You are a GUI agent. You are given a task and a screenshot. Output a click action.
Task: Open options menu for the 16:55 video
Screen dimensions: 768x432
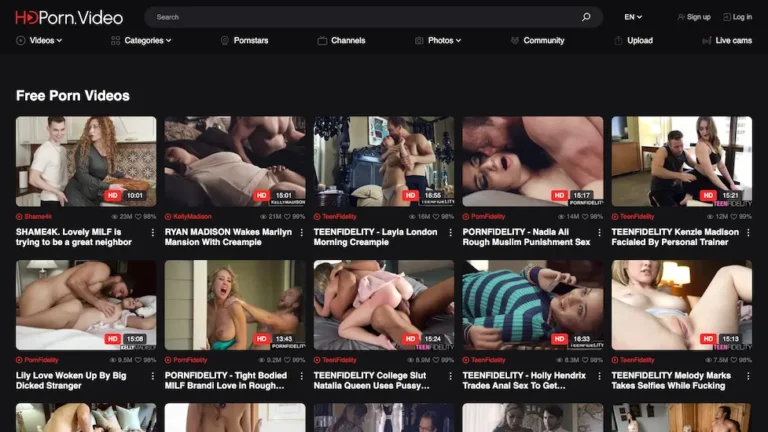451,233
